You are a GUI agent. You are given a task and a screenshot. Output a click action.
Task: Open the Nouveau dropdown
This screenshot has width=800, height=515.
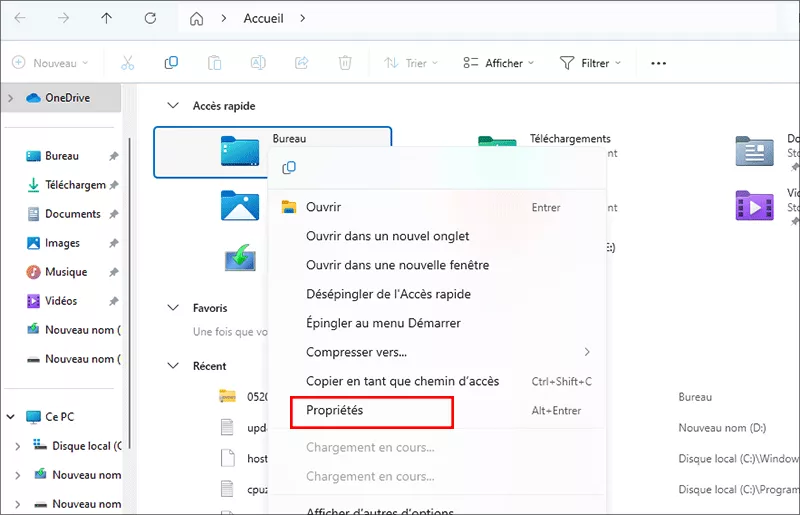coord(50,63)
